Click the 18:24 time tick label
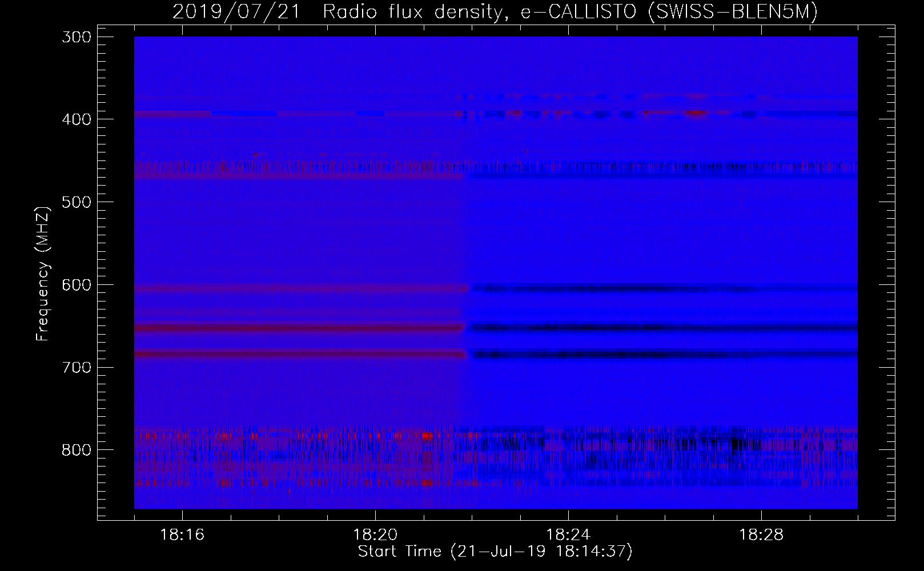 (x=568, y=535)
